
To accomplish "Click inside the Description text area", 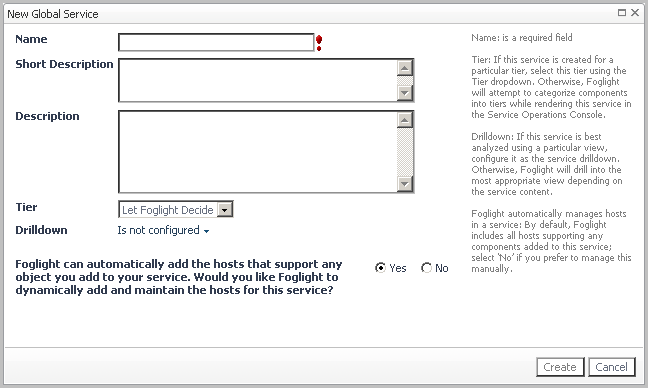I will coord(257,152).
